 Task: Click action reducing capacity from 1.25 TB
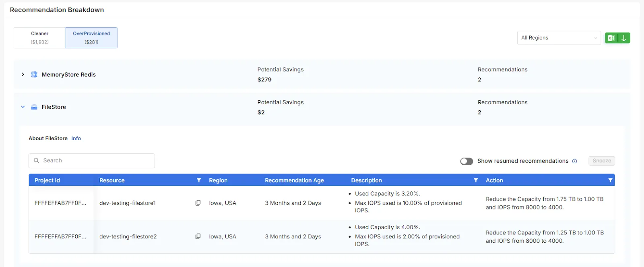click(545, 237)
